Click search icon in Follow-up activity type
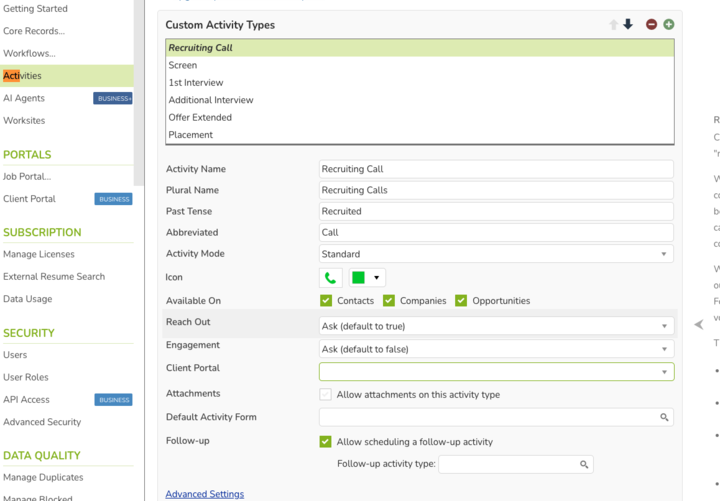Image resolution: width=720 pixels, height=501 pixels. 584,464
